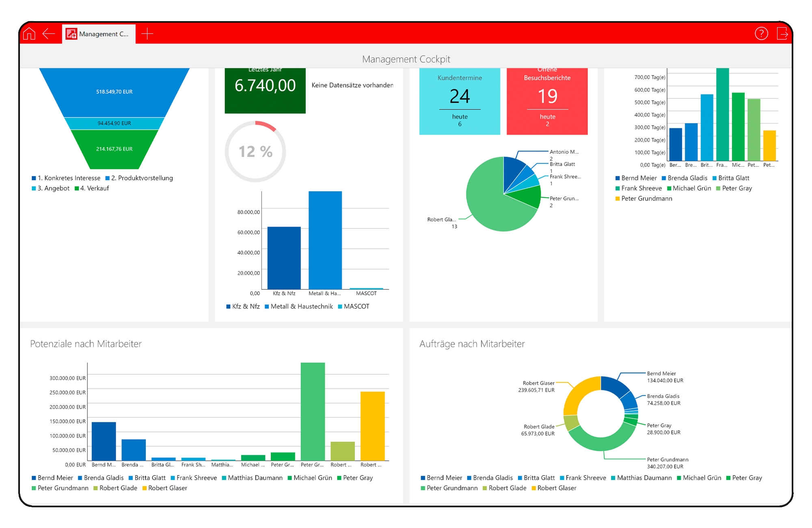This screenshot has width=812, height=528.
Task: Select the 518.549,70 EUR funnel segment
Action: coord(114,92)
